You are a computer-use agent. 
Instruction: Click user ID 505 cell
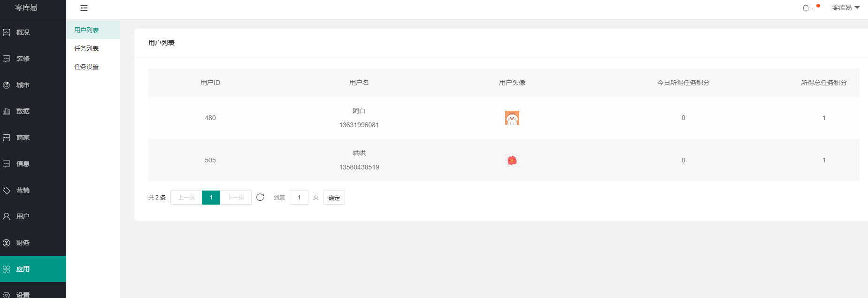(210, 160)
